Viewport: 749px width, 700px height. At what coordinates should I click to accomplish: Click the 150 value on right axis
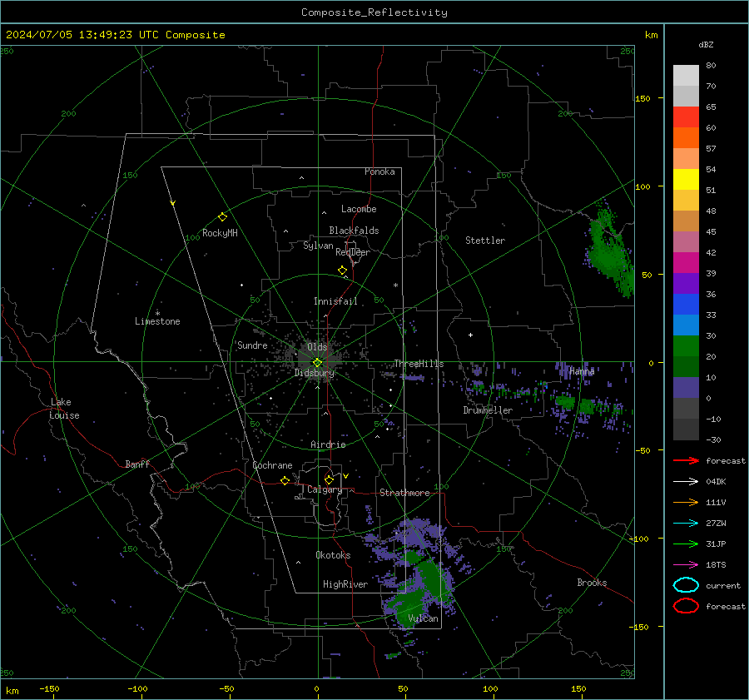(643, 98)
